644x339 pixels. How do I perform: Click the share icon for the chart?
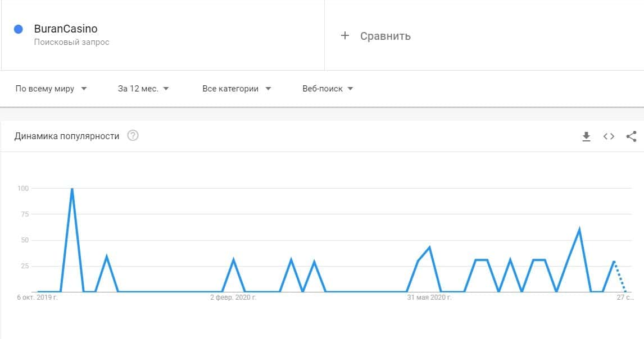(x=631, y=136)
